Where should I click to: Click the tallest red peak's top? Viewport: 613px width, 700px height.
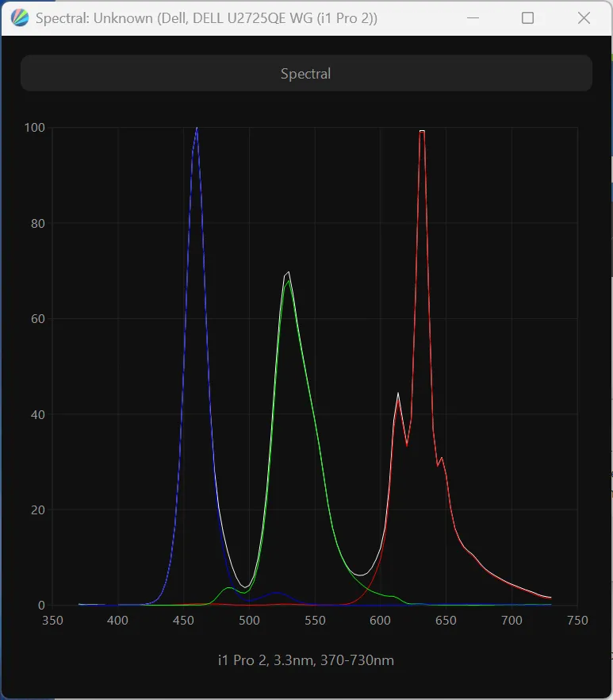tap(422, 131)
